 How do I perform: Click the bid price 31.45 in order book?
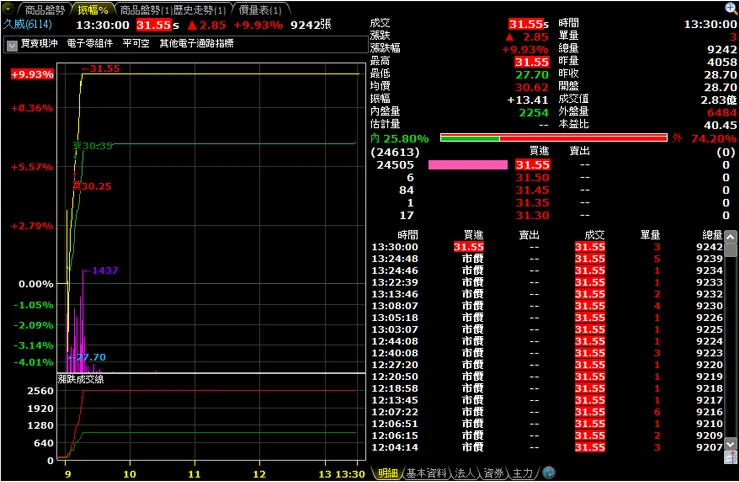click(x=532, y=190)
